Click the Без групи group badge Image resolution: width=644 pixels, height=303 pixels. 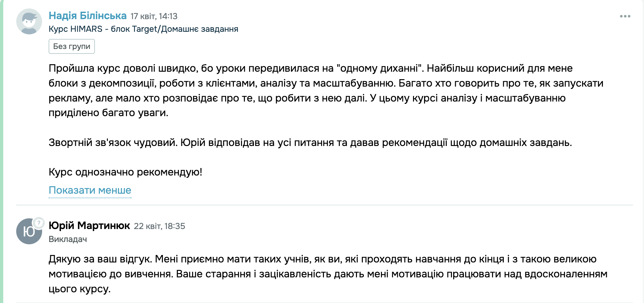click(72, 46)
